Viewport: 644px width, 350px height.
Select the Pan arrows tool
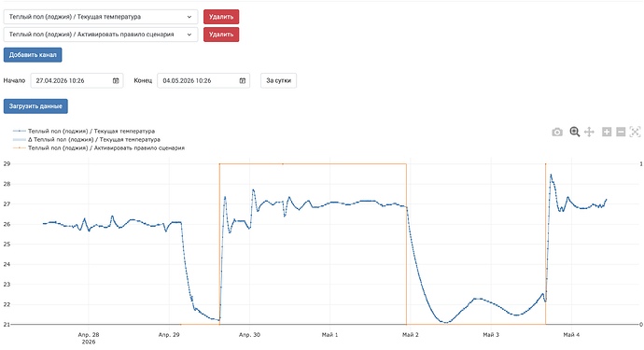(589, 132)
